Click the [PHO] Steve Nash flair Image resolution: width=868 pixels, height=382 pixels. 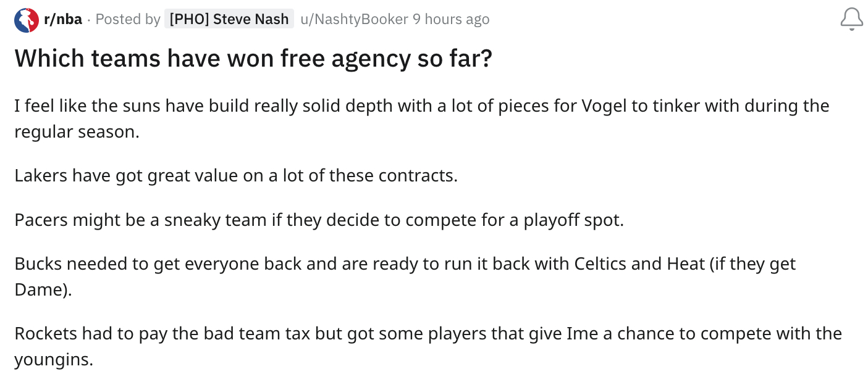tap(229, 19)
